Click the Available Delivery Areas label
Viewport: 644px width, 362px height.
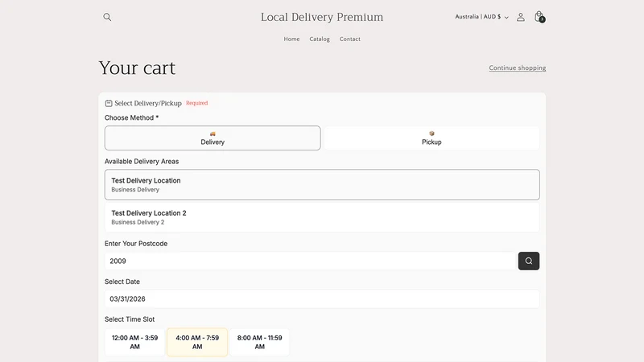142,162
